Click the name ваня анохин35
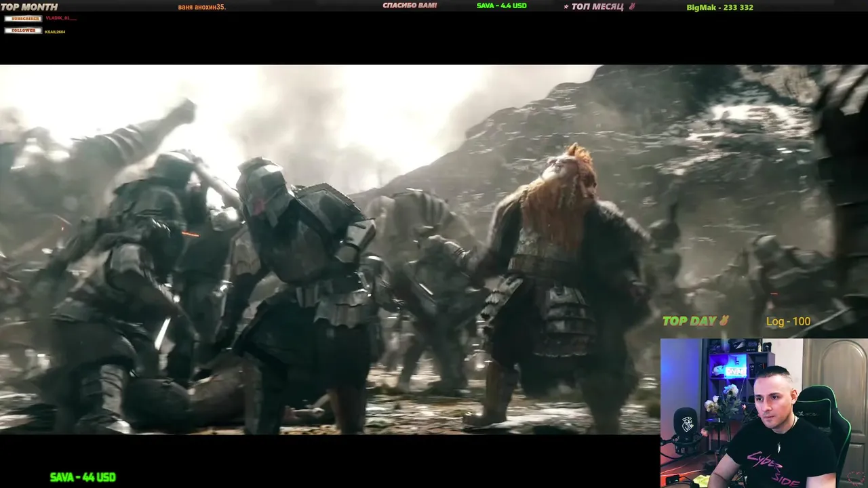Screen dimensions: 868x488 click(x=201, y=7)
